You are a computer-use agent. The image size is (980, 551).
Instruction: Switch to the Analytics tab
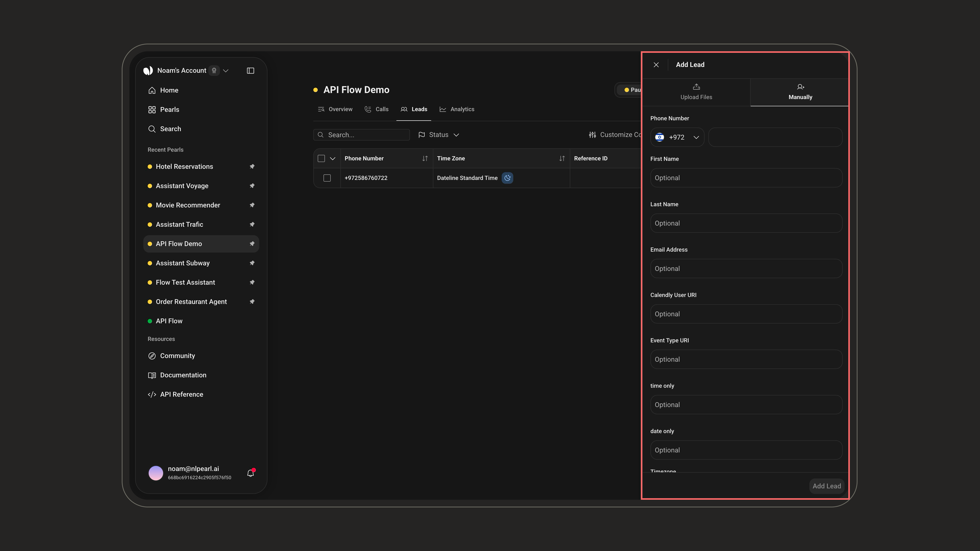(457, 109)
